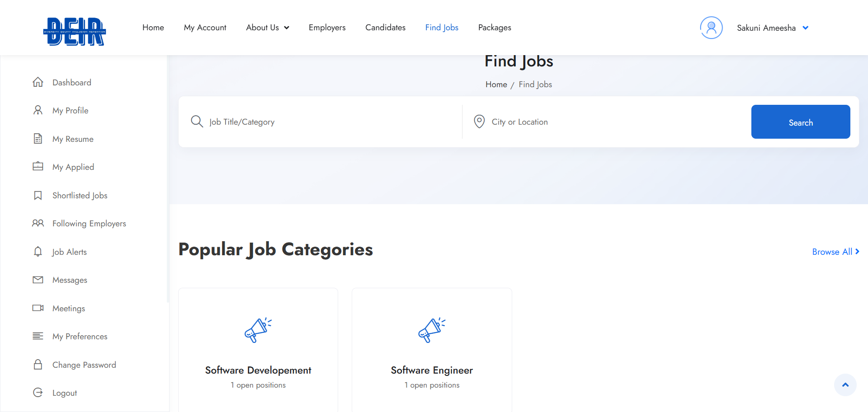Click the Job Alerts bell icon
The image size is (868, 412).
tap(38, 252)
